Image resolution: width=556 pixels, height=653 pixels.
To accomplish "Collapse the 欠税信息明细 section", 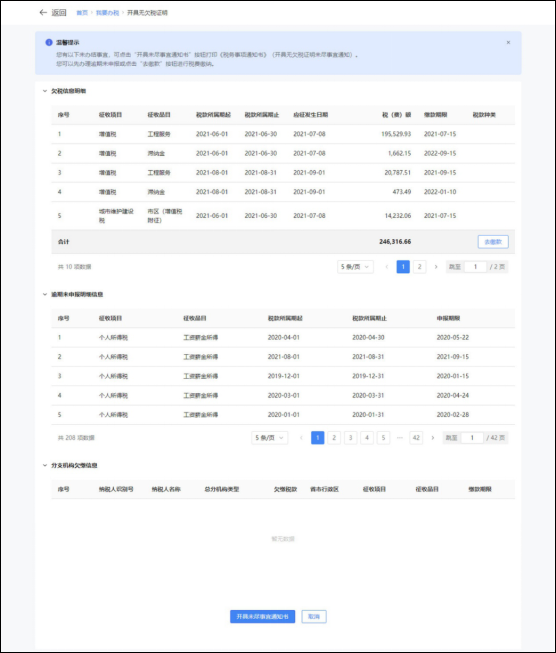I will [x=45, y=91].
